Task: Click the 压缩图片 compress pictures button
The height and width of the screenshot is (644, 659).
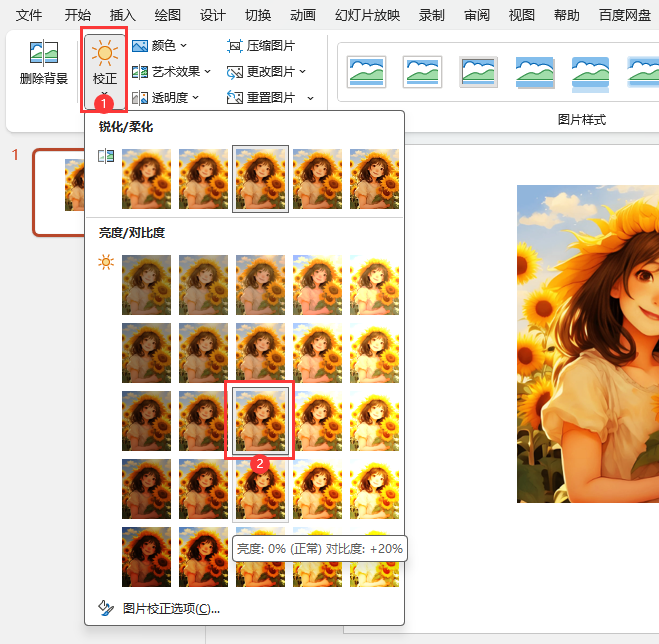Action: [x=261, y=45]
